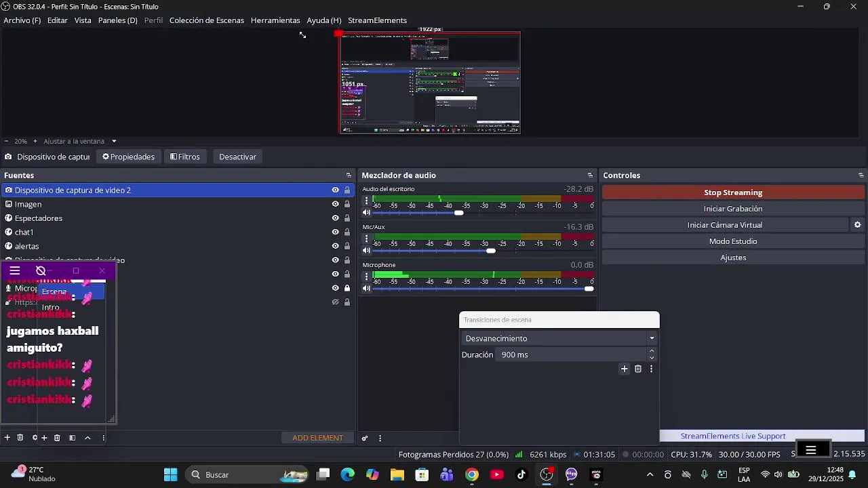Undock the Fuentes panel

point(349,176)
